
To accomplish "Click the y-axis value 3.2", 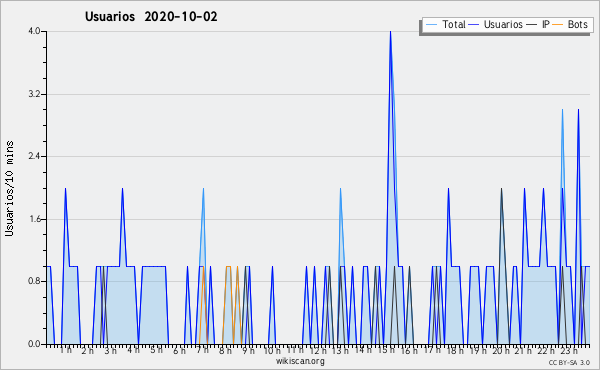I will click(34, 94).
